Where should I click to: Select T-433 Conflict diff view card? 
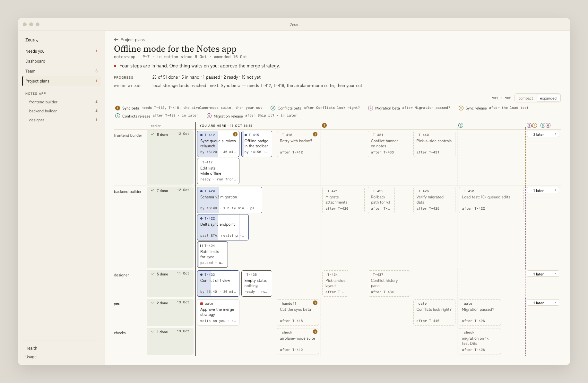point(218,283)
